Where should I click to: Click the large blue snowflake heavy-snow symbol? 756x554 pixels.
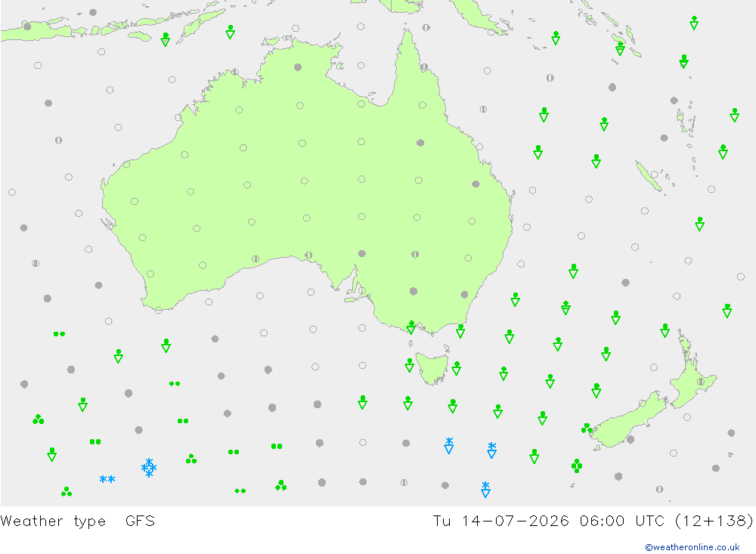click(149, 468)
